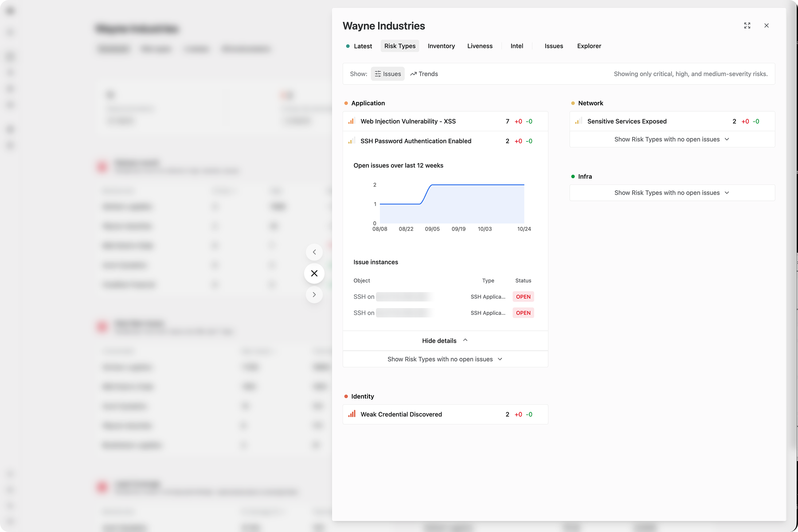The image size is (798, 532).
Task: Open the Inventory tab
Action: 441,46
